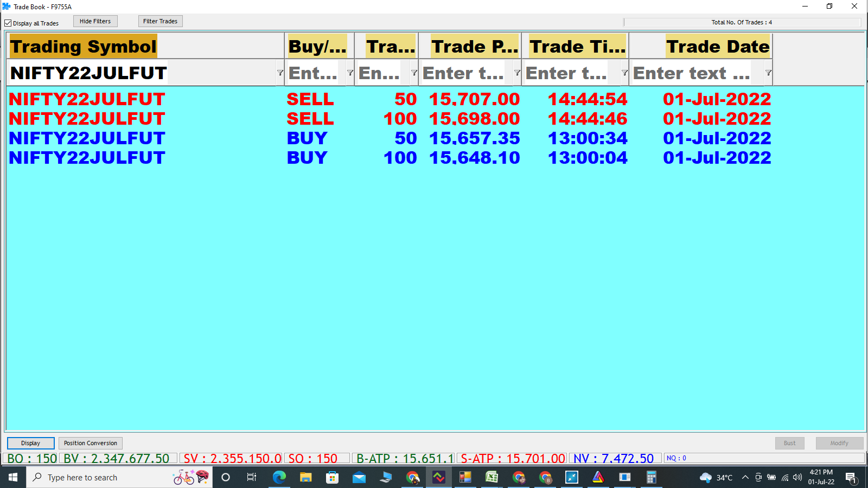This screenshot has width=868, height=488.
Task: Open the weather 34°C widget
Action: tap(716, 477)
